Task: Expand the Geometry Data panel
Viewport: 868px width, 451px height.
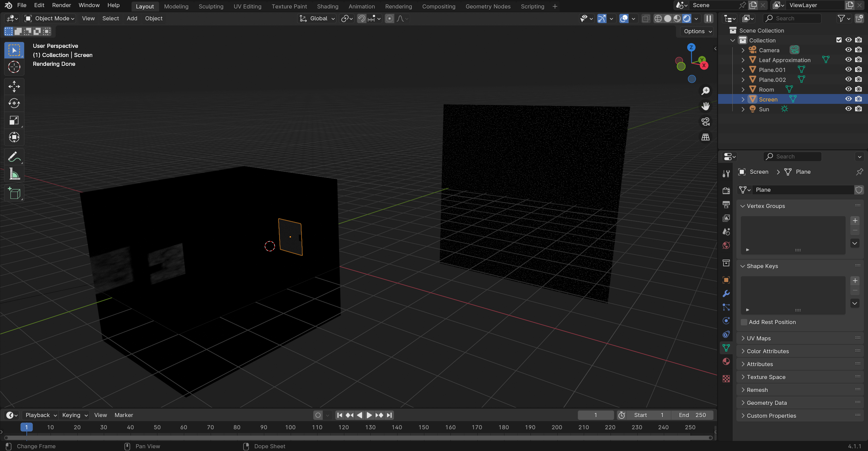Action: point(767,403)
